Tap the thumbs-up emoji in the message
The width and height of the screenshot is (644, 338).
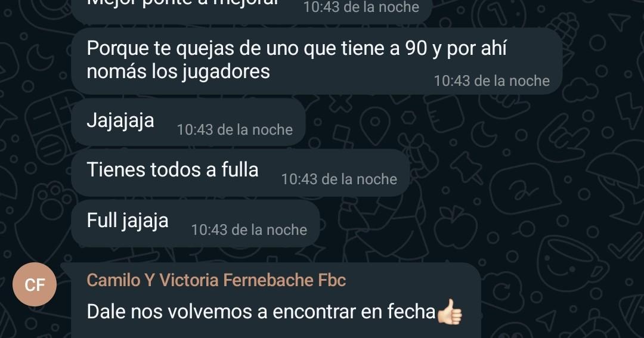pyautogui.click(x=450, y=312)
